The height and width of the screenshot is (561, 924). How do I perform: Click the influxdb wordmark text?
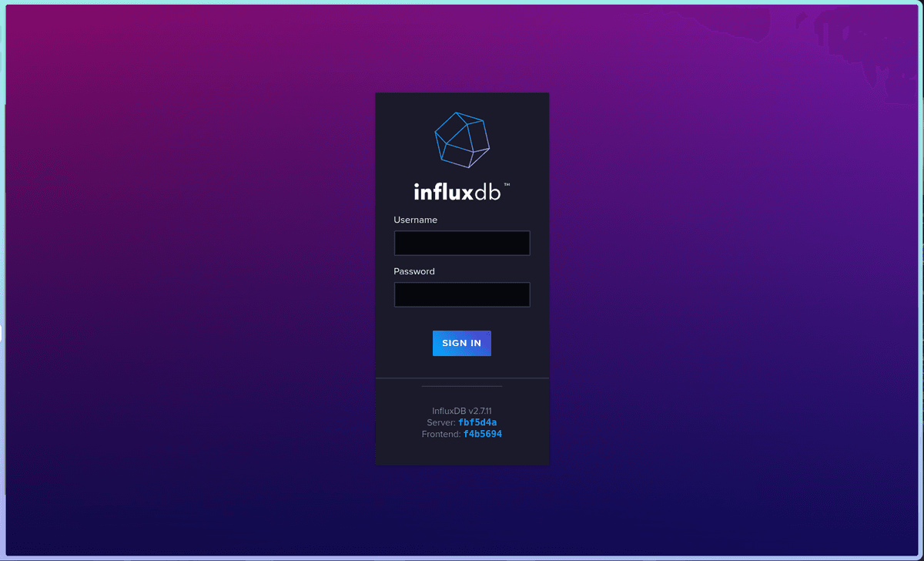461,191
